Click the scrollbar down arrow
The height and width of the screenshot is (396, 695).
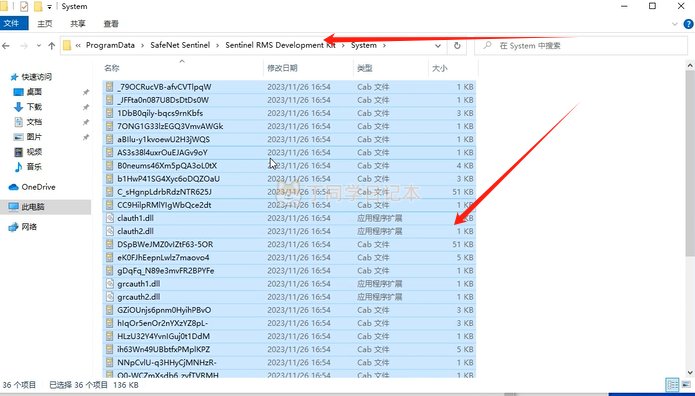(x=690, y=373)
